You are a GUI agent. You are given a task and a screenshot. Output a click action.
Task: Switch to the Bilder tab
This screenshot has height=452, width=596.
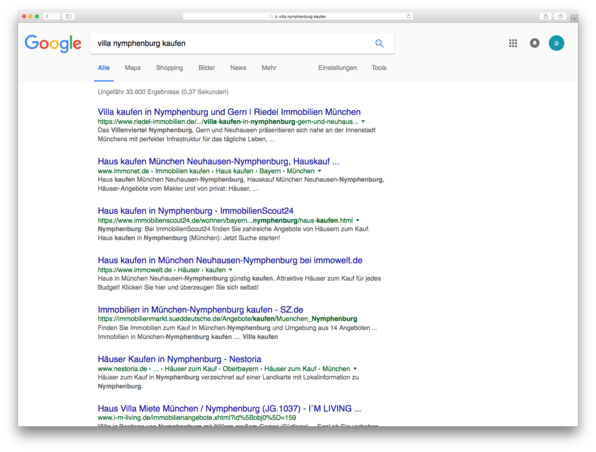pyautogui.click(x=206, y=68)
